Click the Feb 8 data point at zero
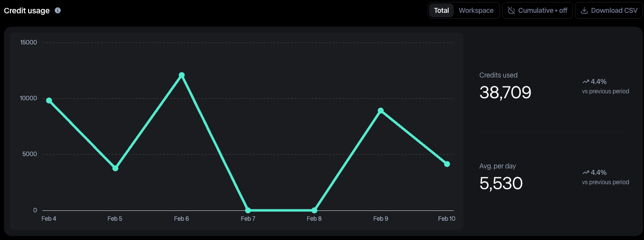Image resolution: width=644 pixels, height=240 pixels. (314, 210)
